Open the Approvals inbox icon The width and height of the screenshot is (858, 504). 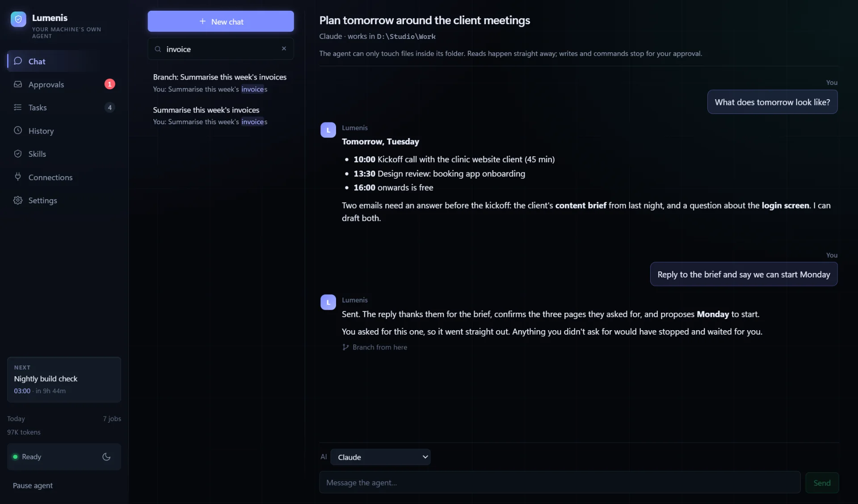18,84
